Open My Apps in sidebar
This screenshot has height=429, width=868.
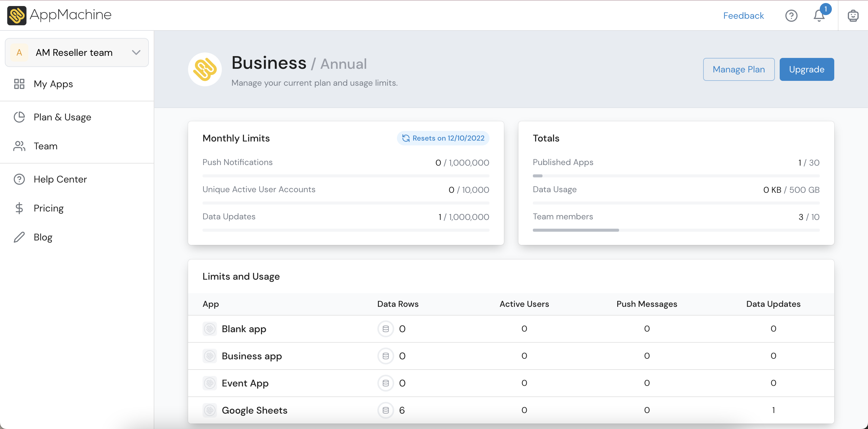[53, 84]
